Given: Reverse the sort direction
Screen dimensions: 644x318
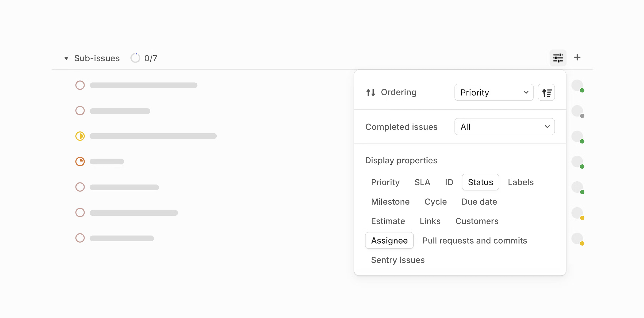Looking at the screenshot, I should pyautogui.click(x=546, y=92).
